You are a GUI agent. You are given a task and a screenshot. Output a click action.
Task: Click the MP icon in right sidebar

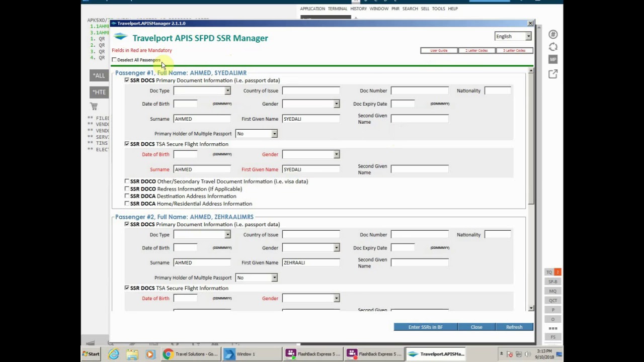[x=553, y=59]
